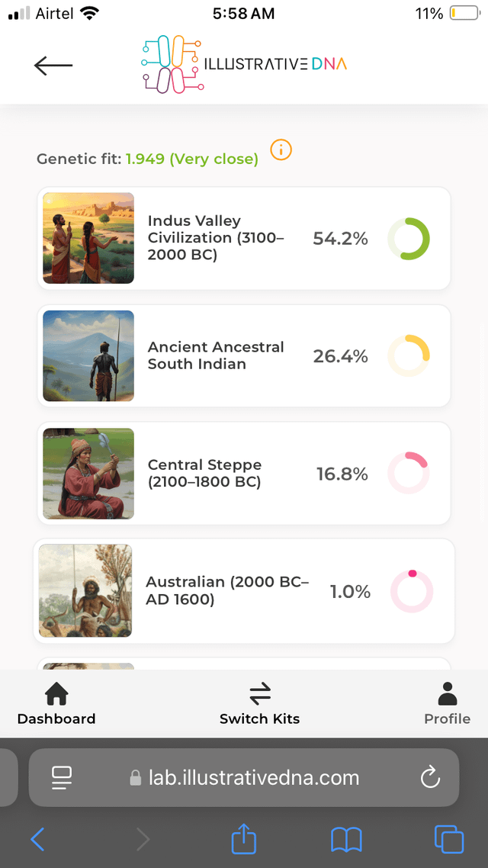The width and height of the screenshot is (488, 868).
Task: Open the Illustrative DNA logo
Action: point(244,65)
